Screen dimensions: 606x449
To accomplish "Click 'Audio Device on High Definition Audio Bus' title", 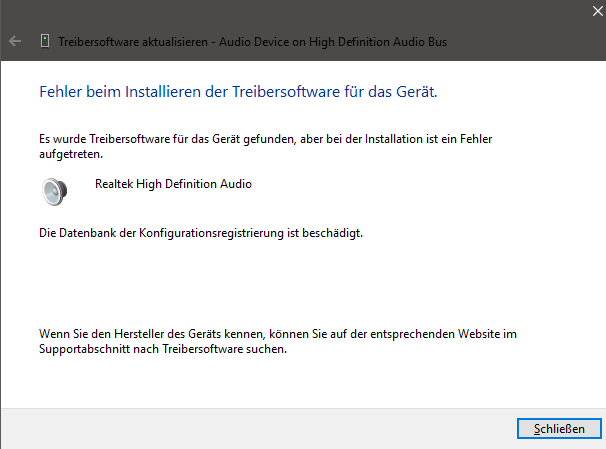I will 333,42.
